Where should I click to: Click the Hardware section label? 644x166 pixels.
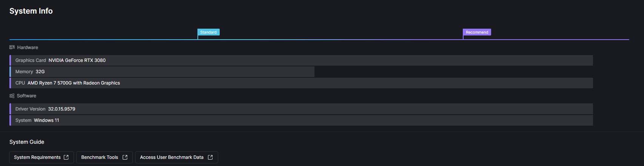click(28, 48)
